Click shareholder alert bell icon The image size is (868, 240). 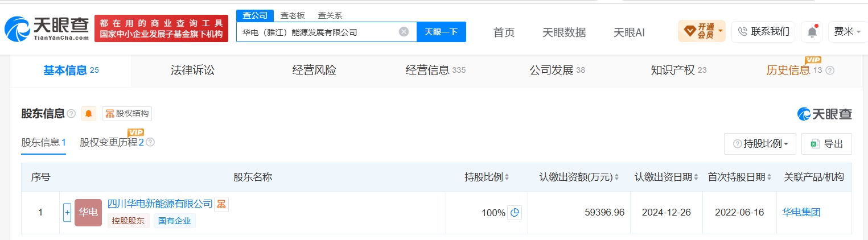click(x=89, y=114)
